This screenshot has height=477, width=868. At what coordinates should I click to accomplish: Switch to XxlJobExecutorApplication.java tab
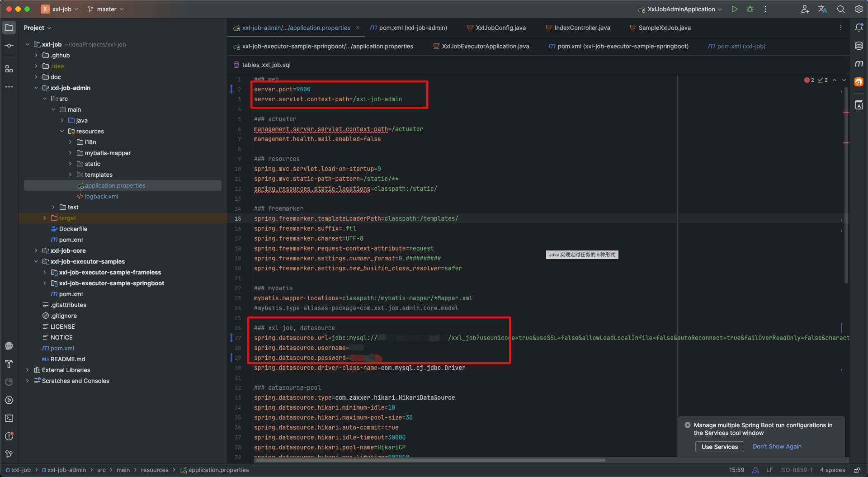(481, 46)
